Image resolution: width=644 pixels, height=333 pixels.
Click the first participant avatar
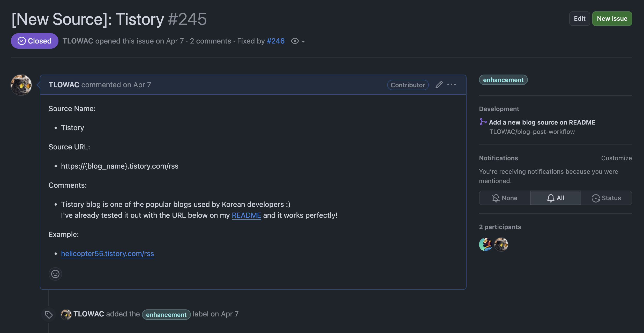[x=485, y=244]
